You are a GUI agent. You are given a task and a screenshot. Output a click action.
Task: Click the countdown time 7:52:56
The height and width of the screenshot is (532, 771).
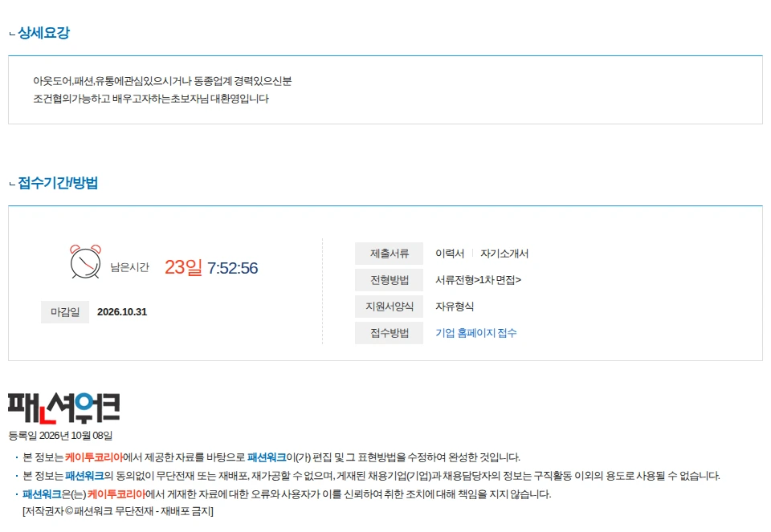click(233, 268)
